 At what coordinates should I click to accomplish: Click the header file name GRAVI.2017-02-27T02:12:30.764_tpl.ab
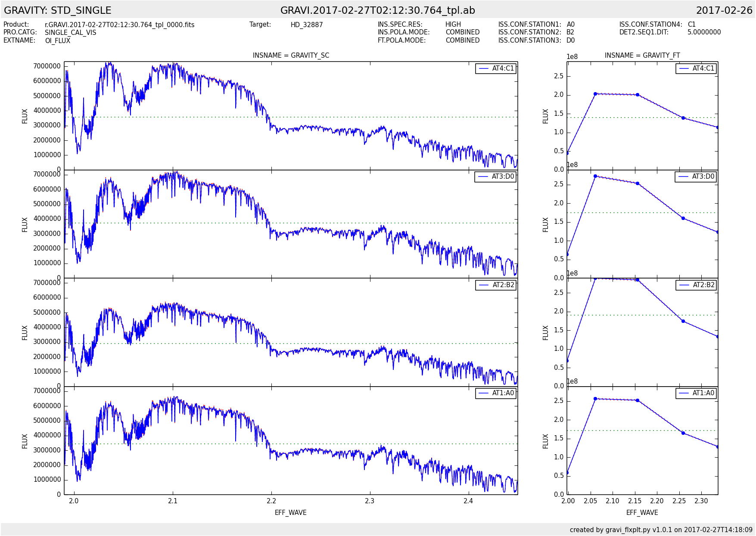(378, 10)
